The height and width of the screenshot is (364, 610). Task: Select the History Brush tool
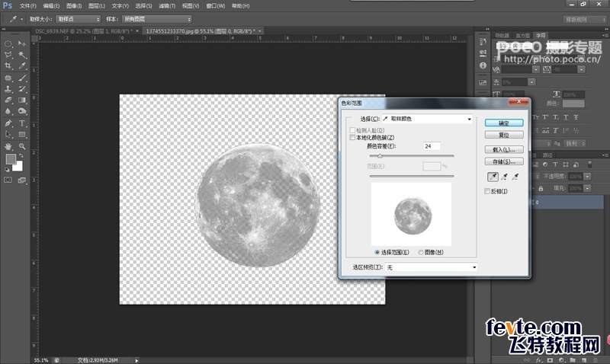point(22,89)
